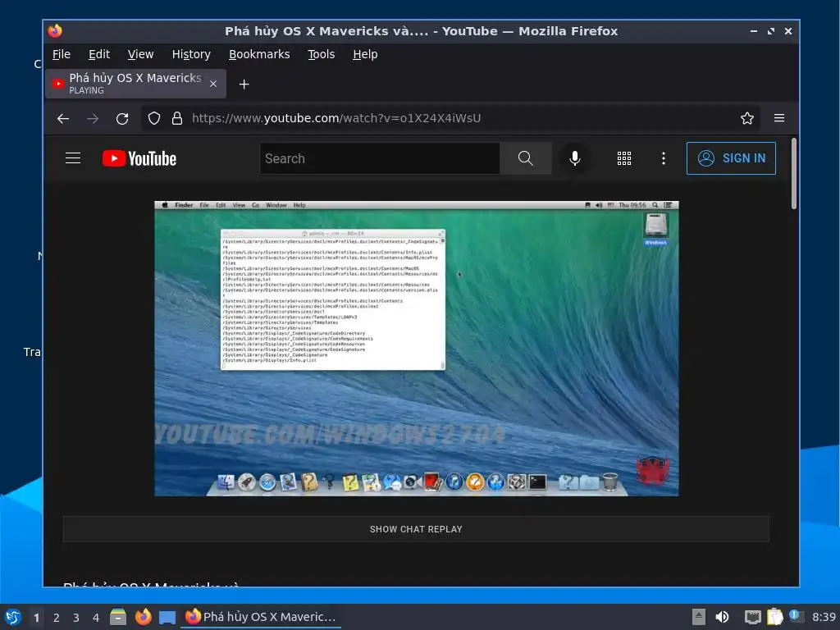Click the video player to pause

coord(416,348)
